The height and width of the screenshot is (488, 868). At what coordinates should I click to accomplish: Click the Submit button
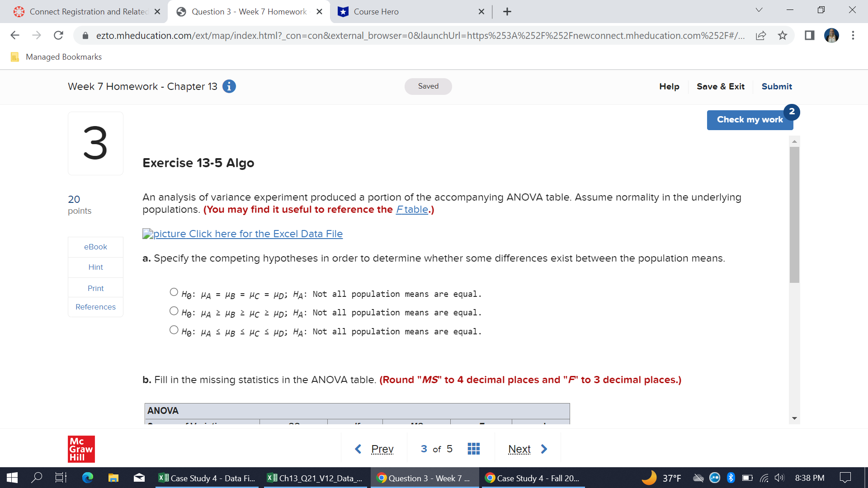[777, 86]
